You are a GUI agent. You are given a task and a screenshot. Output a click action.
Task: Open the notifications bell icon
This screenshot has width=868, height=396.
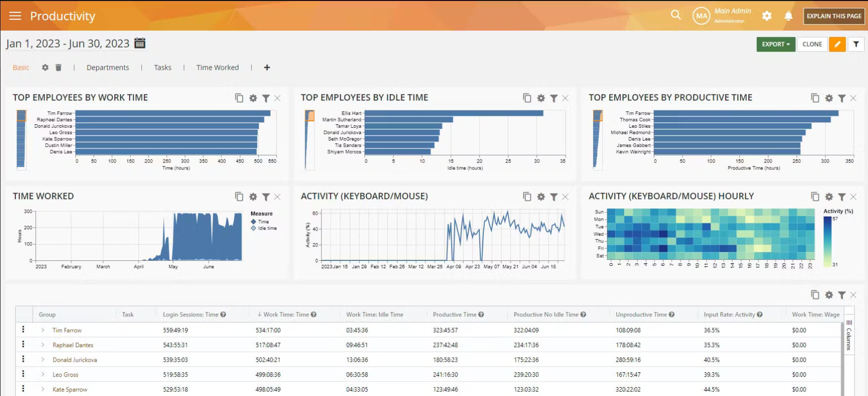tap(788, 16)
